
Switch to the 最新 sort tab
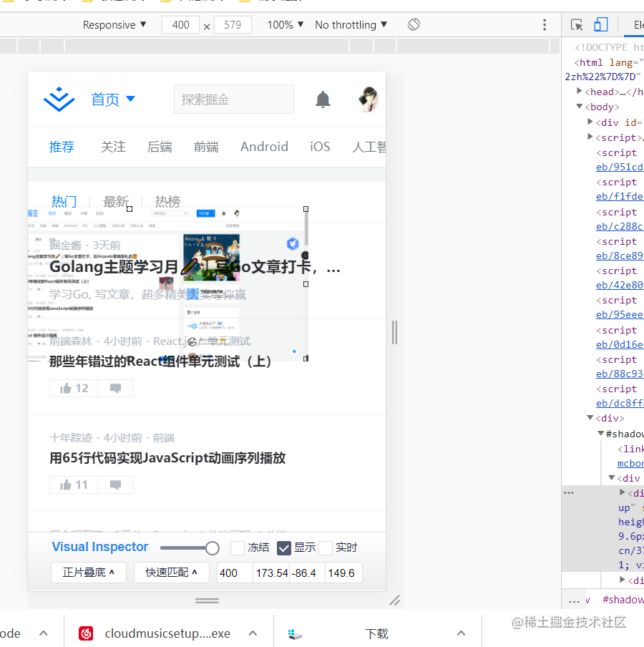115,201
